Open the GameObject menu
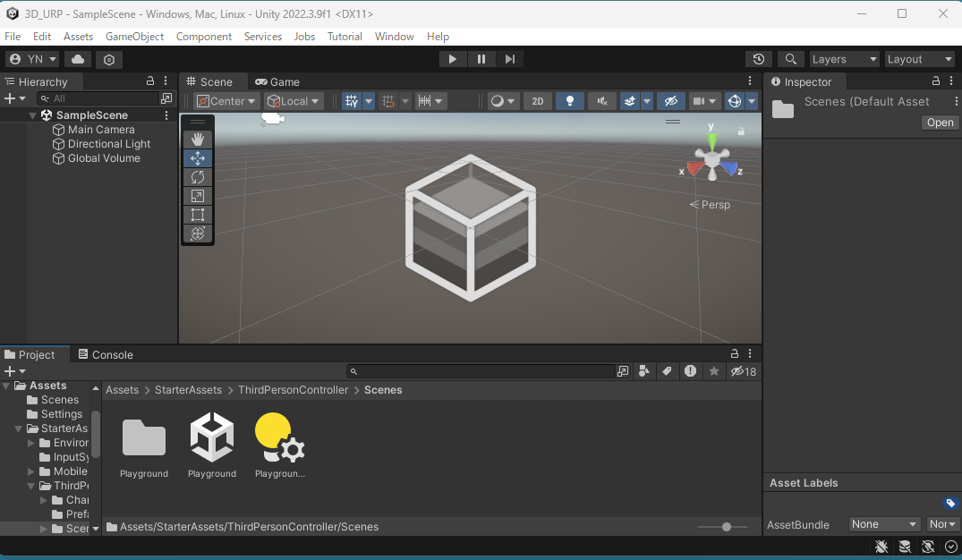The image size is (962, 560). point(134,37)
